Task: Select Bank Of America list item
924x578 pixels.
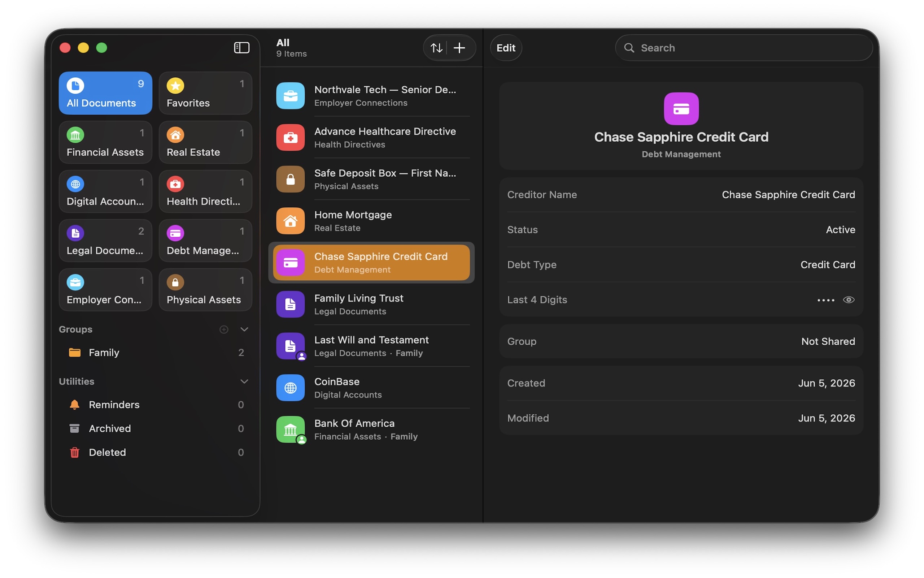Action: point(371,429)
